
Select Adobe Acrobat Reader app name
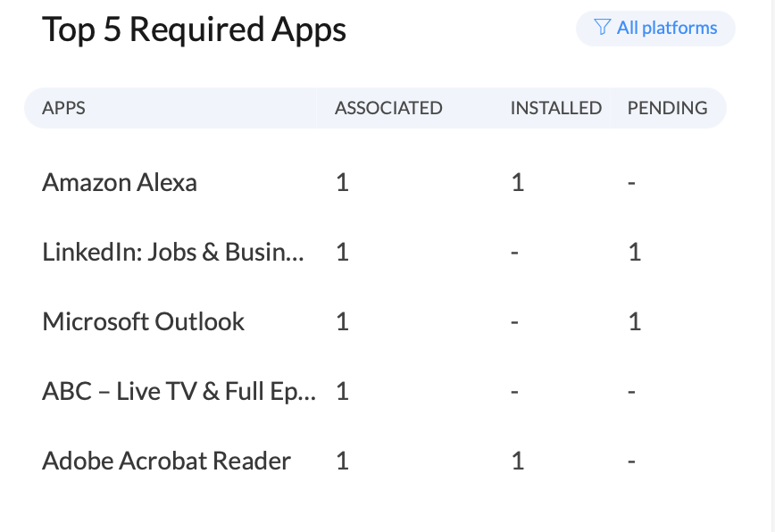click(x=167, y=461)
